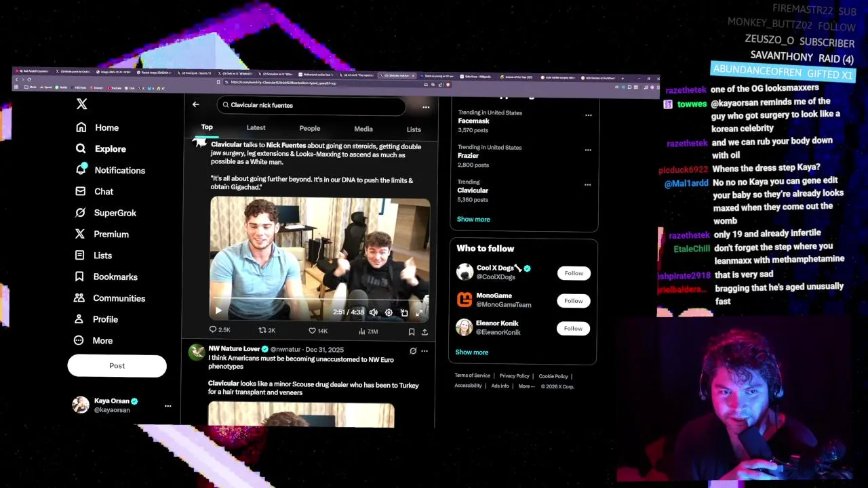Open Privacy Policy footer link

[514, 376]
